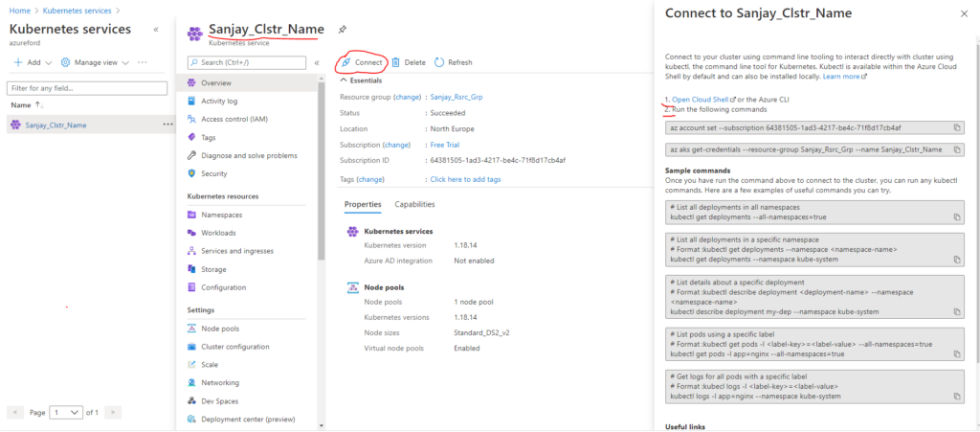Click the Networking icon in Settings
The image size is (980, 432).
[x=191, y=382]
